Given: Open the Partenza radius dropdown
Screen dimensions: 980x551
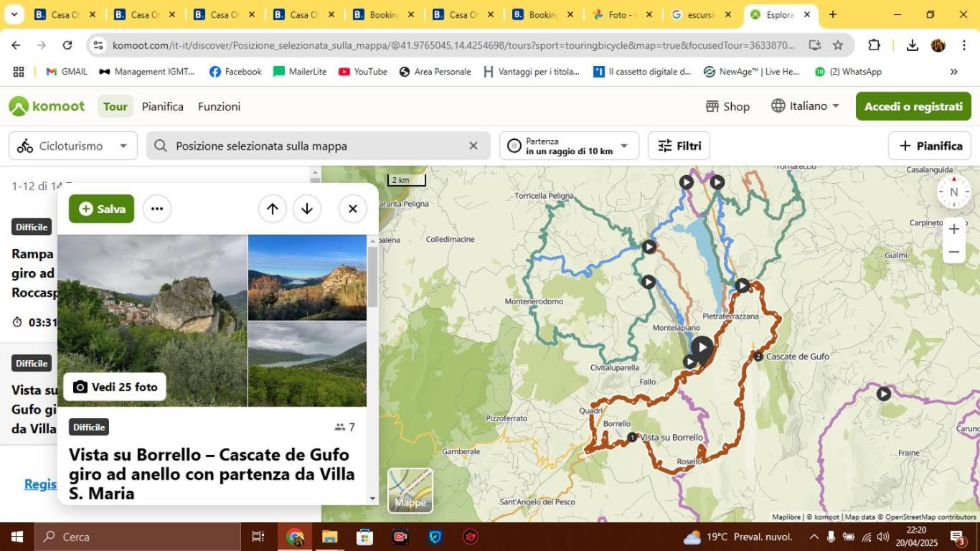Looking at the screenshot, I should point(569,146).
